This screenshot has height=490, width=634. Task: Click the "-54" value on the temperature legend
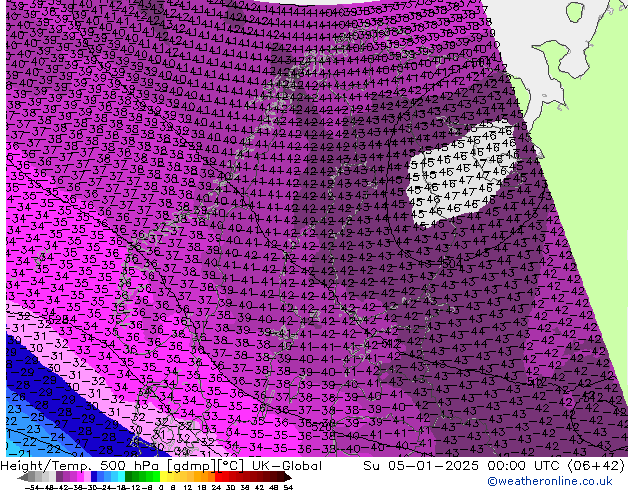[x=32, y=488]
